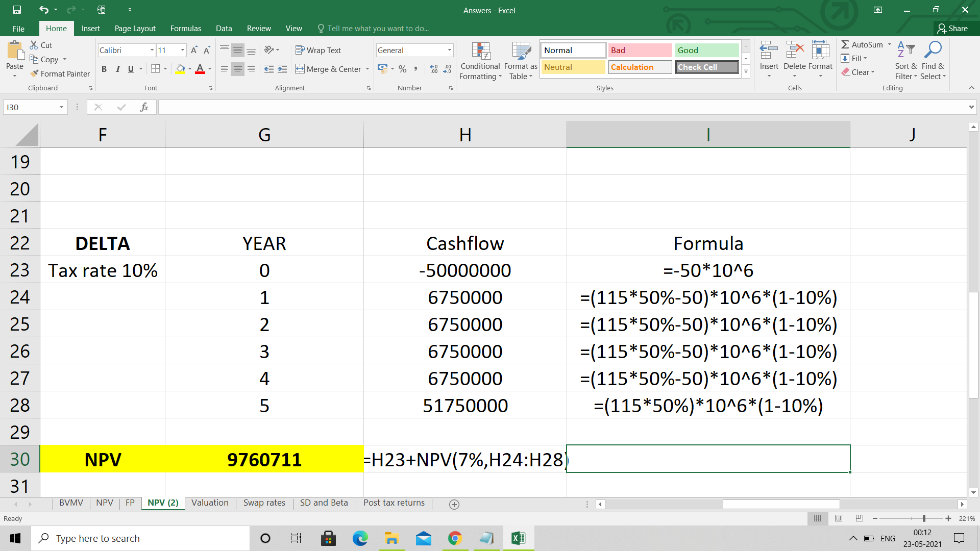Click the Insert Function fx icon
The image size is (980, 551).
point(144,107)
